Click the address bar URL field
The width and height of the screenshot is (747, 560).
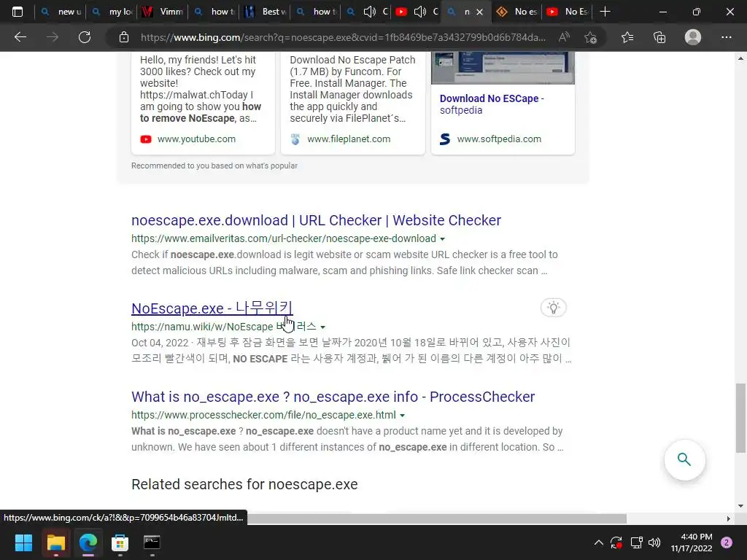pyautogui.click(x=343, y=37)
